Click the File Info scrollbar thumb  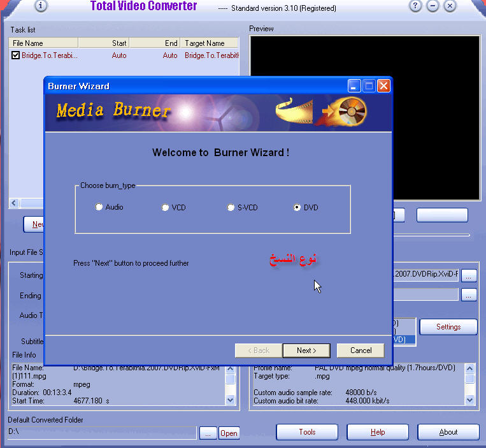(x=231, y=379)
